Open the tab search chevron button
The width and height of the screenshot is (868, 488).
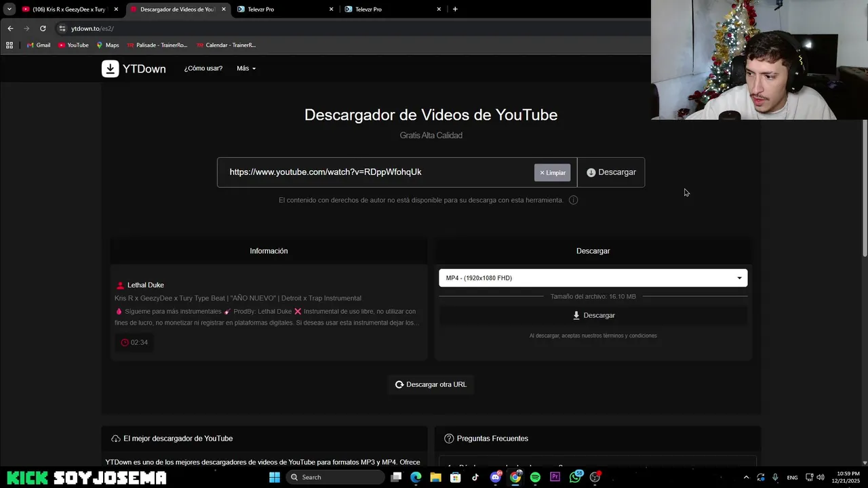coord(9,9)
